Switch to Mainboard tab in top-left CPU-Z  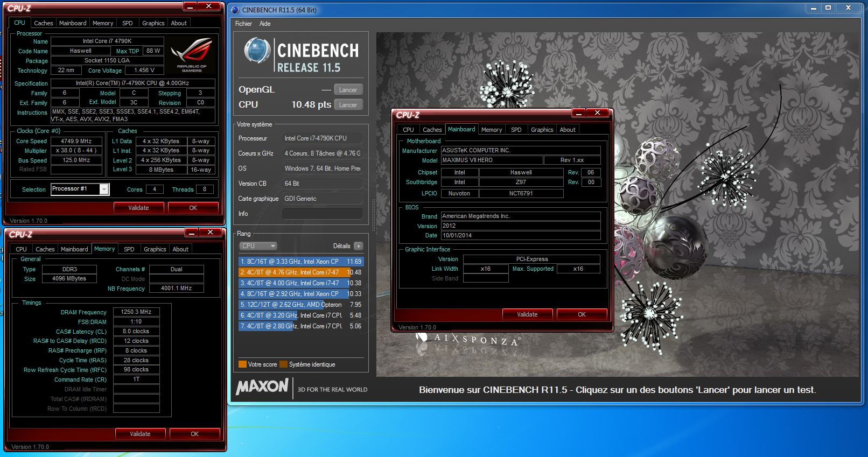click(73, 23)
